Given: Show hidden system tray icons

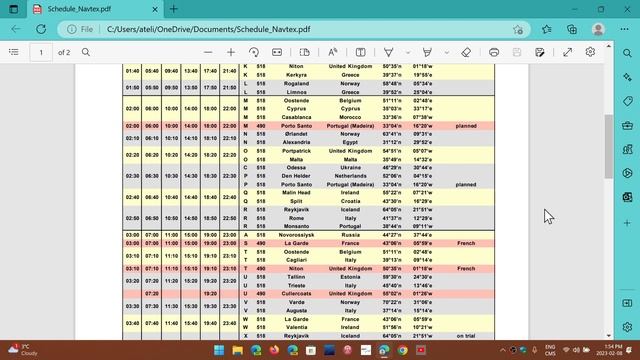Looking at the screenshot, I should (502, 350).
